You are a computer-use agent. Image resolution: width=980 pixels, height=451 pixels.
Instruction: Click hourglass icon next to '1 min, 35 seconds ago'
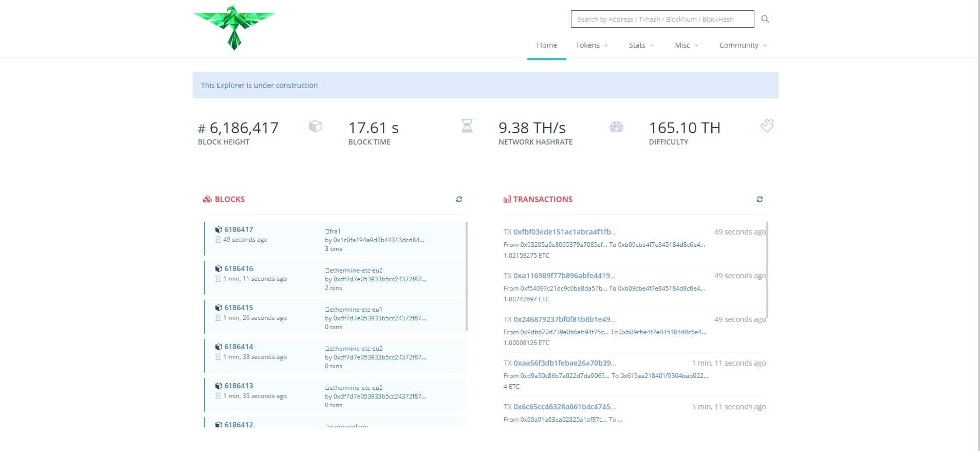click(218, 396)
